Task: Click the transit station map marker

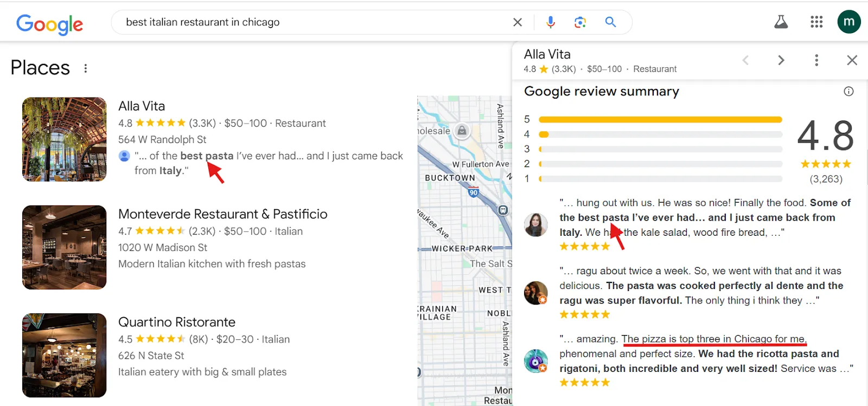Action: 503,210
